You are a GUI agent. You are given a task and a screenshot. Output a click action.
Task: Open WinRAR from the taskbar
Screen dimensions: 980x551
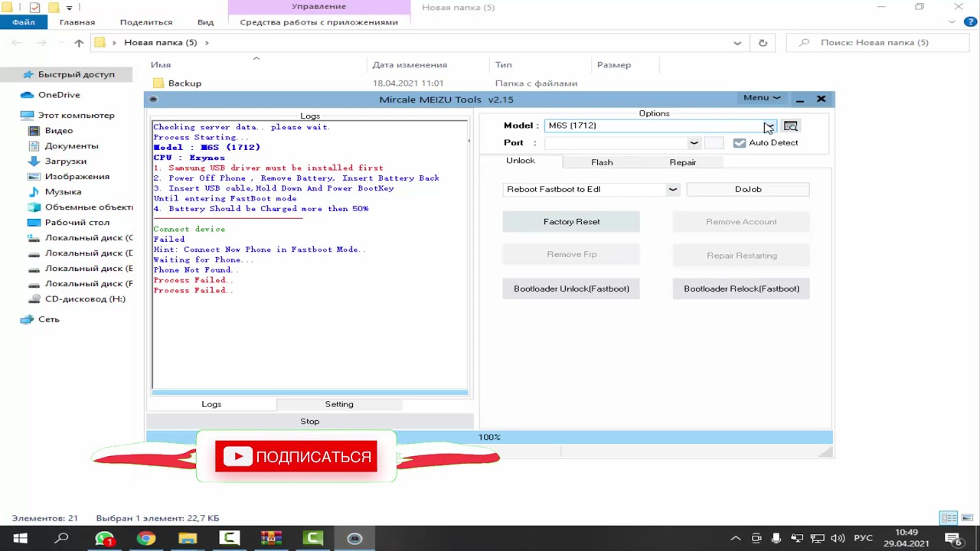[x=271, y=539]
